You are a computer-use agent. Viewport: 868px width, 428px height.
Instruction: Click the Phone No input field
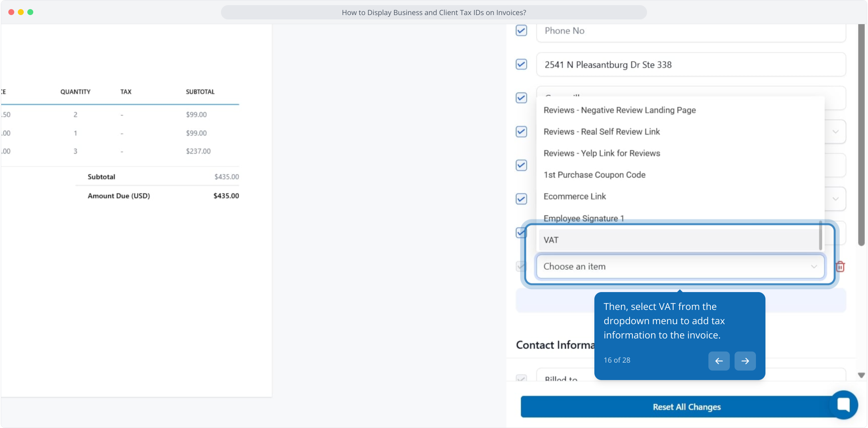(691, 31)
